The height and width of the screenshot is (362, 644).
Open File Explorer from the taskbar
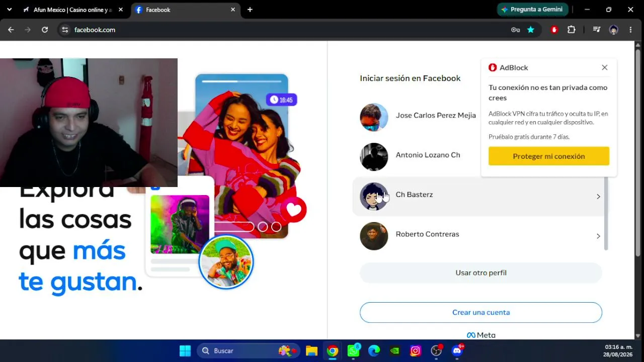[312, 351]
